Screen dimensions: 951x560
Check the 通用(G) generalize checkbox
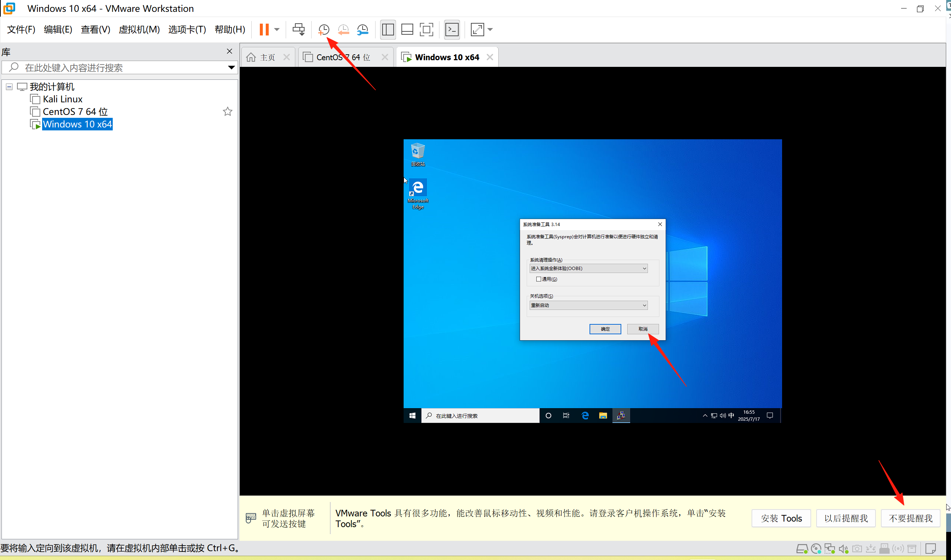[x=539, y=279]
